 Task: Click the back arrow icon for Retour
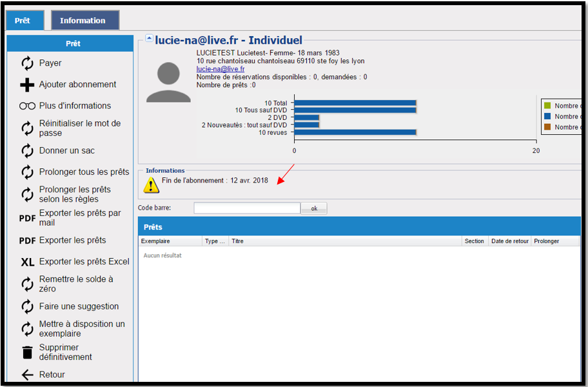tap(27, 375)
